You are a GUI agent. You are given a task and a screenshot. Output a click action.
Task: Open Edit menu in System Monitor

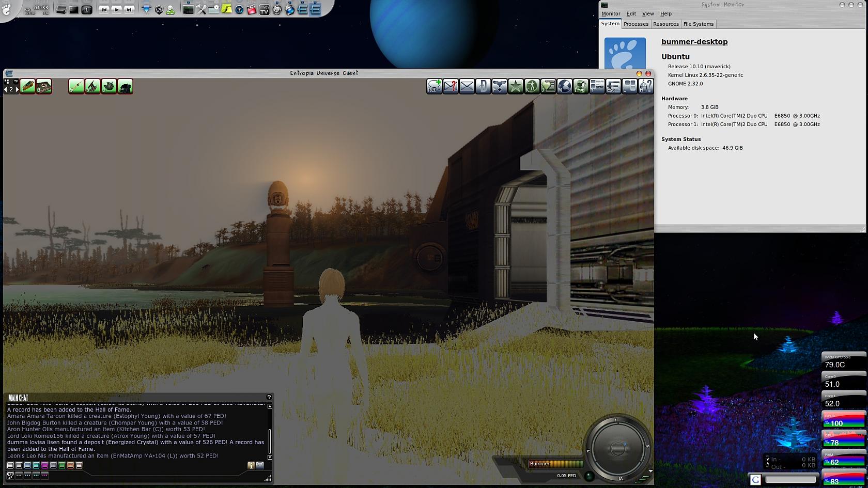coord(631,14)
